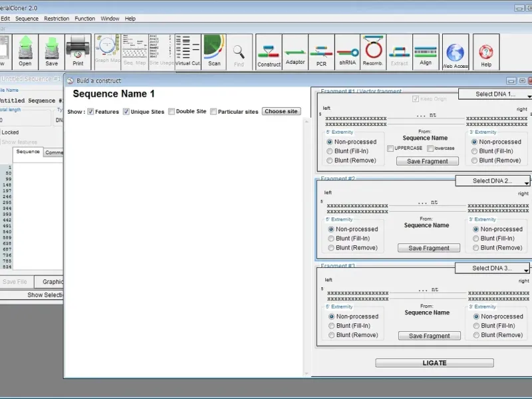The image size is (532, 399).
Task: Click the Find magnifier icon
Action: click(x=239, y=52)
